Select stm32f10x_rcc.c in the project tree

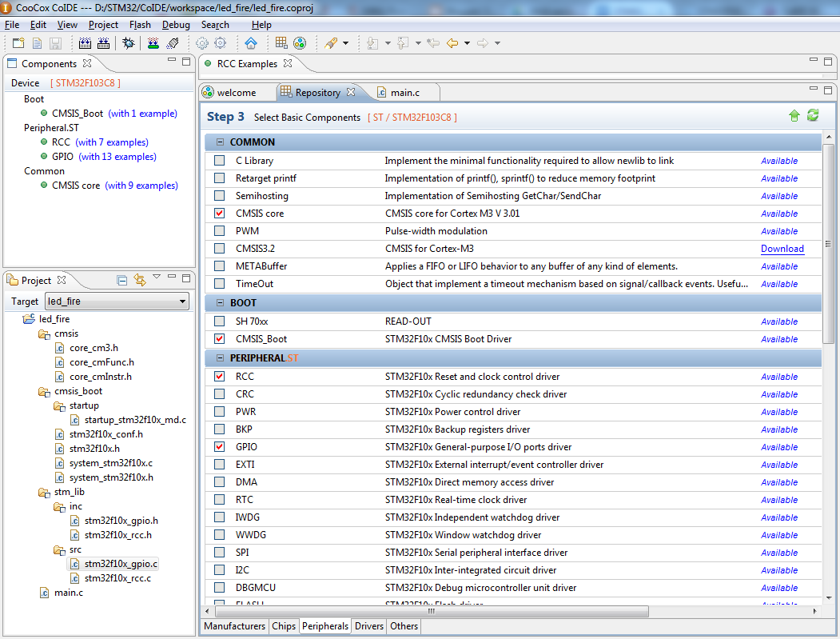[x=117, y=578]
